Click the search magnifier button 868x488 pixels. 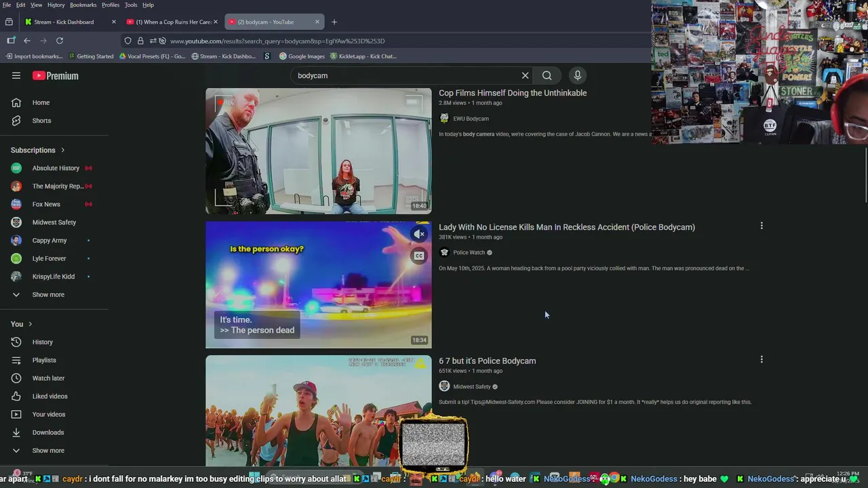coord(547,76)
